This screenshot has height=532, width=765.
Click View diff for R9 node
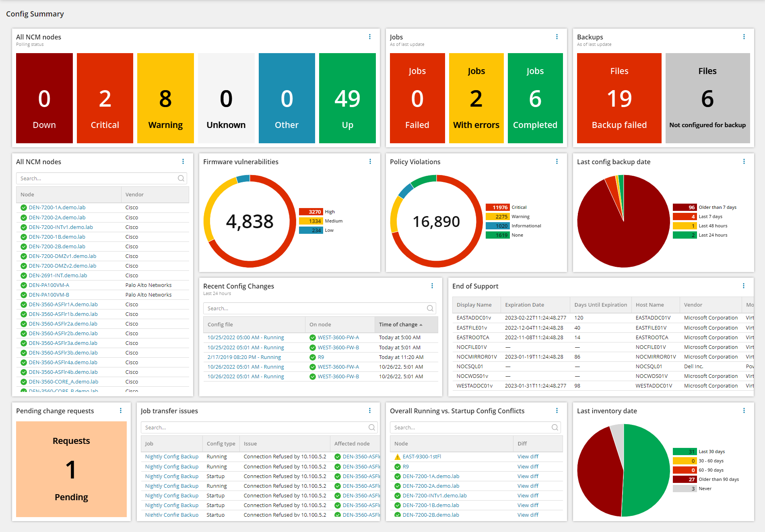click(x=528, y=466)
